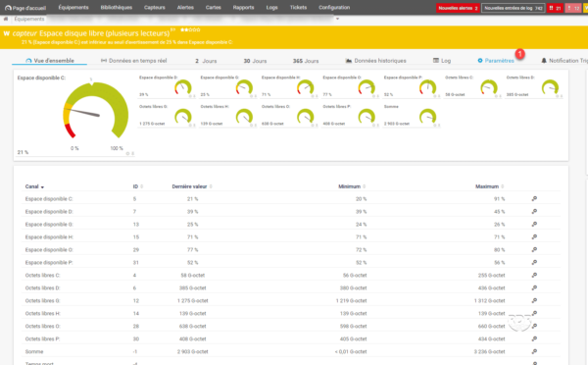Open settings for Espace disponible C: channel

534,198
